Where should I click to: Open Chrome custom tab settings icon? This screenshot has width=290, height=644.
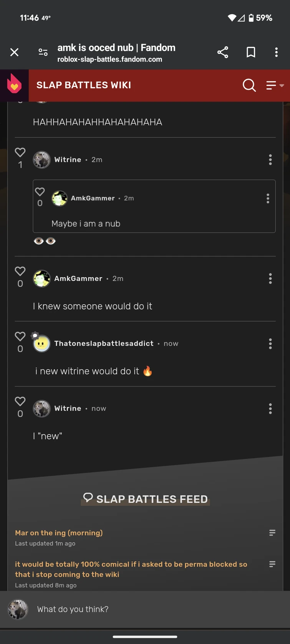point(43,52)
